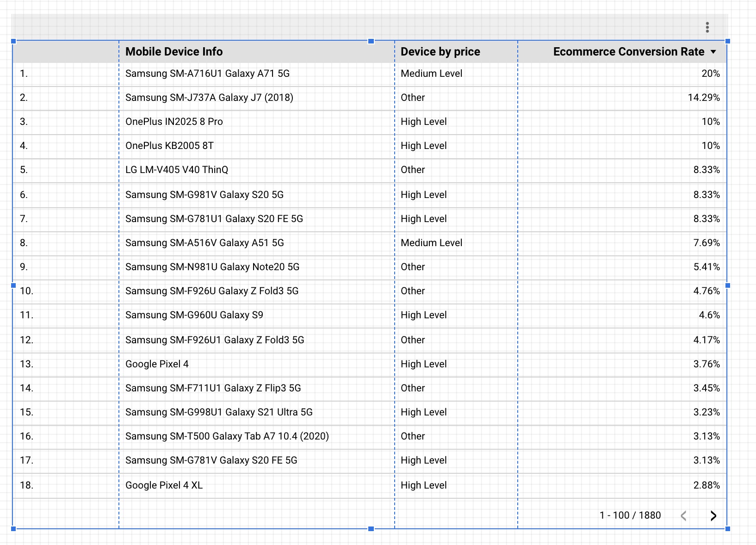Open the three-dot more options menu
Image resolution: width=756 pixels, height=545 pixels.
[707, 27]
